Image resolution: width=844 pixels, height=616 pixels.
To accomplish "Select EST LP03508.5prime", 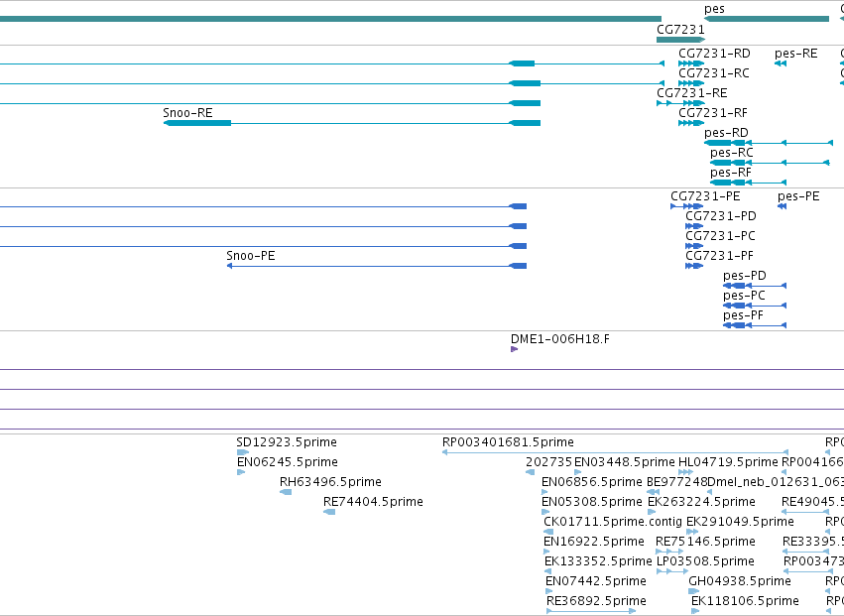I will 706,561.
